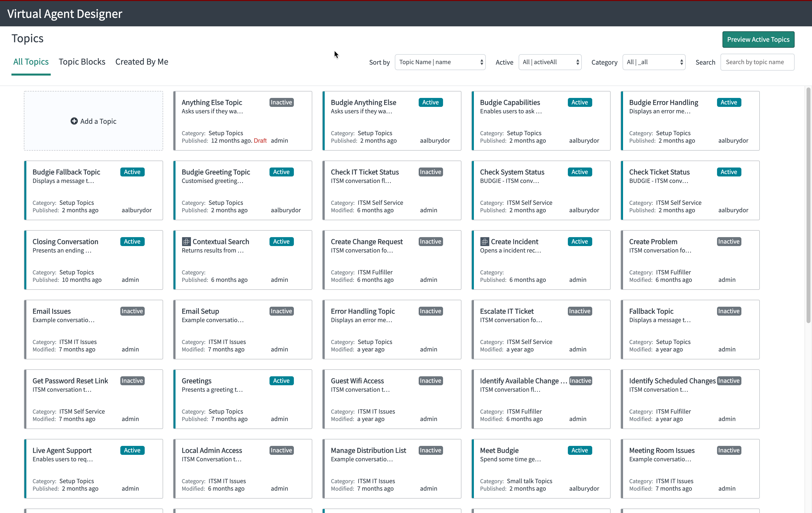
Task: Open the Anything Else Topic card
Action: pos(242,121)
